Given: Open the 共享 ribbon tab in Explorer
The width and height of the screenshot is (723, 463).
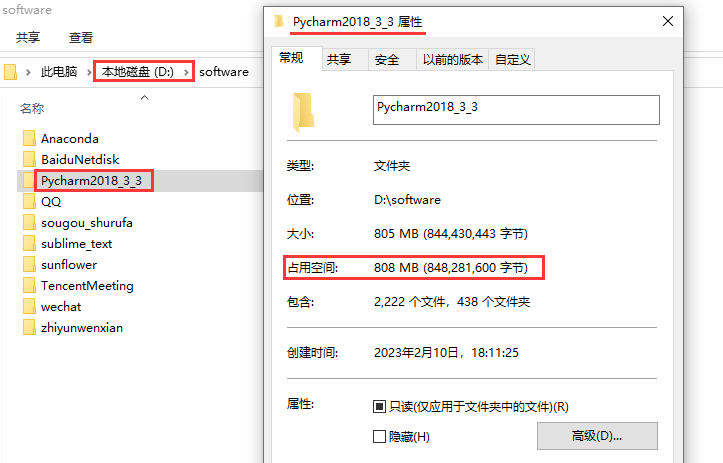Looking at the screenshot, I should 28,37.
